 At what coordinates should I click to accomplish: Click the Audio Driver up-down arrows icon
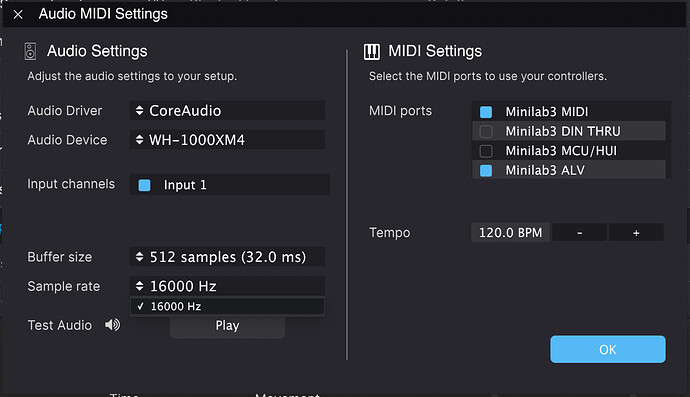pyautogui.click(x=139, y=110)
